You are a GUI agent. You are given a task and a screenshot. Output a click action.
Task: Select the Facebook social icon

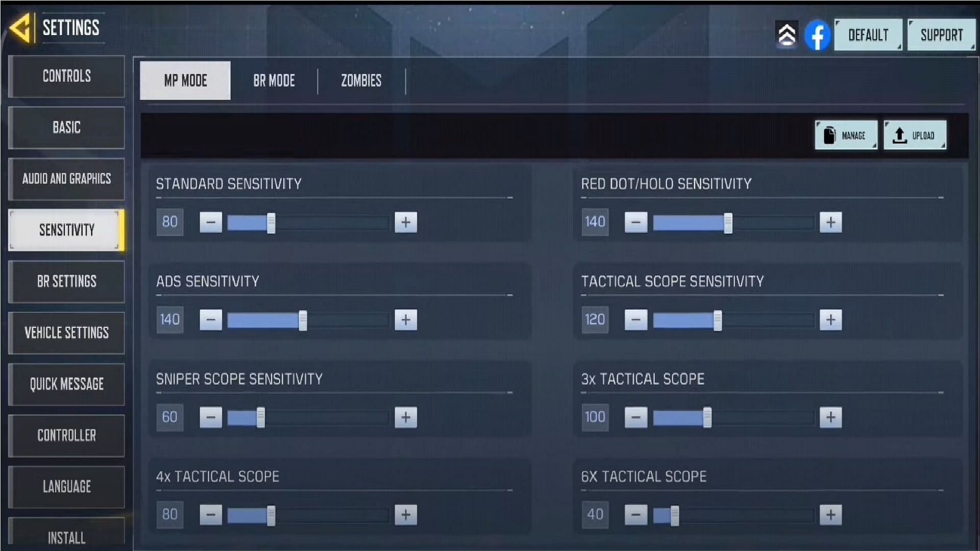click(816, 35)
